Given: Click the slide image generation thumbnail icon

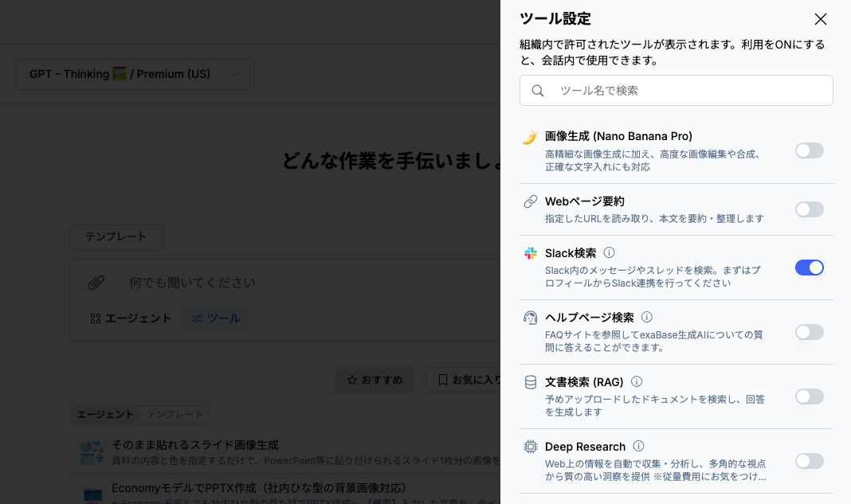Looking at the screenshot, I should click(x=92, y=452).
